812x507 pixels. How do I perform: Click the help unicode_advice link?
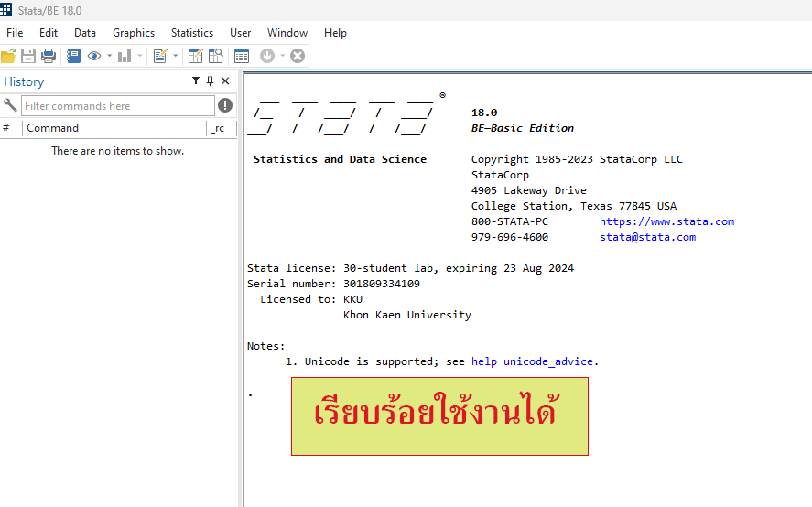pyautogui.click(x=532, y=361)
